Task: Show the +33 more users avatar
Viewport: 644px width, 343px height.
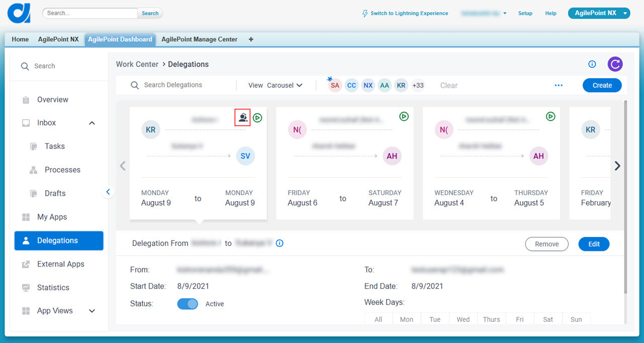Action: pos(418,85)
